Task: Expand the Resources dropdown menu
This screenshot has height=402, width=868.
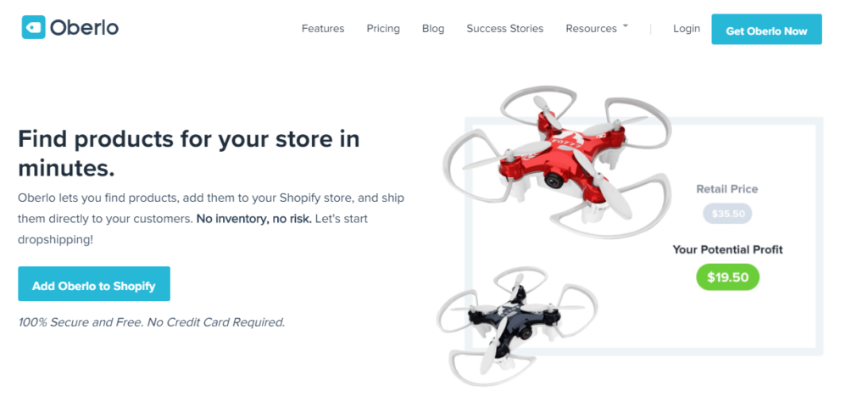Action: 597,29
